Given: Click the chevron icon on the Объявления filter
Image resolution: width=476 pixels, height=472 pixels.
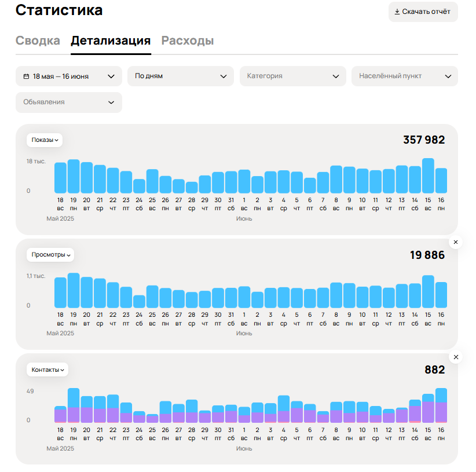Looking at the screenshot, I should [111, 102].
